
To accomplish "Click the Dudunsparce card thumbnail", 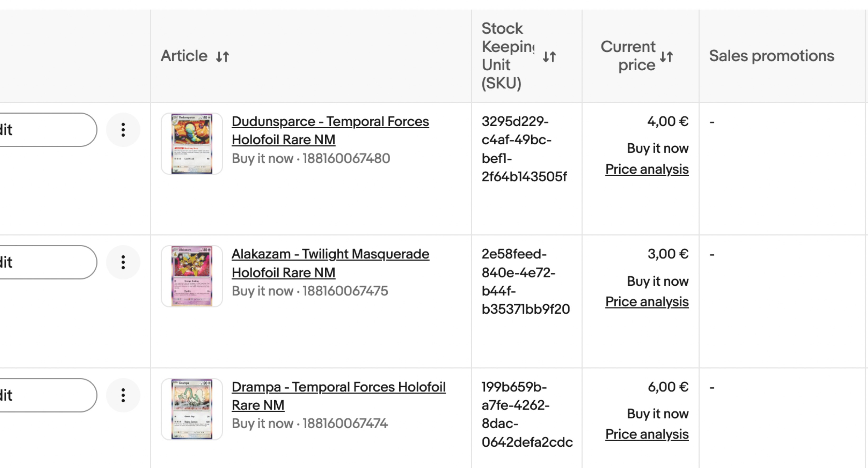I will pyautogui.click(x=192, y=144).
